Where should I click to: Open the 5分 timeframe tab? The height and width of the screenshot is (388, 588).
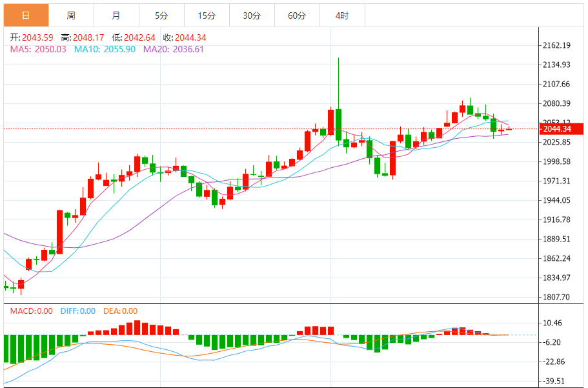(x=161, y=15)
